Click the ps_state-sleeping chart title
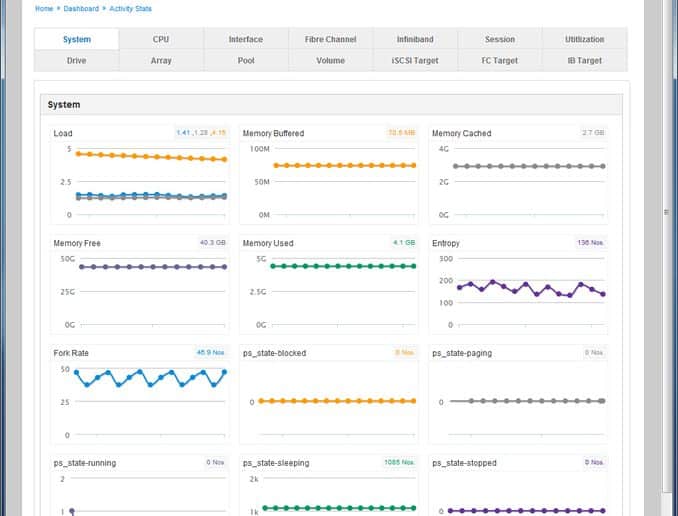 [276, 463]
